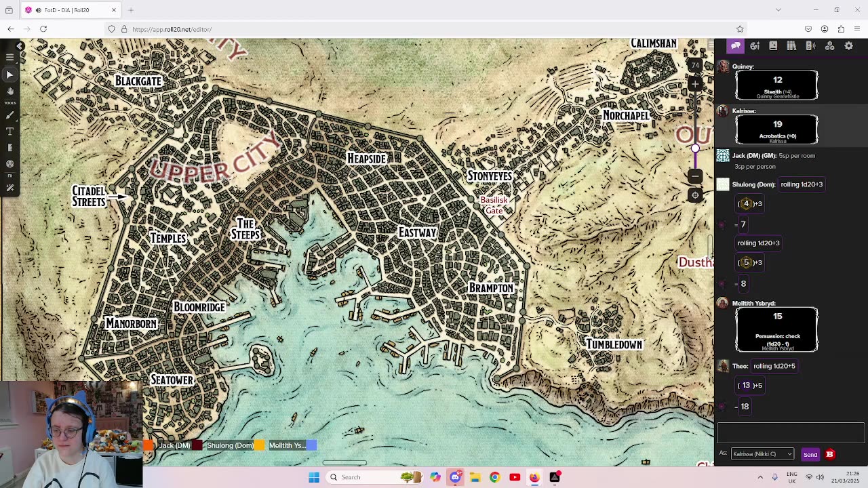Click Kalrissa's avatar in chat
Viewport: 868px width, 488px height.
(x=723, y=112)
